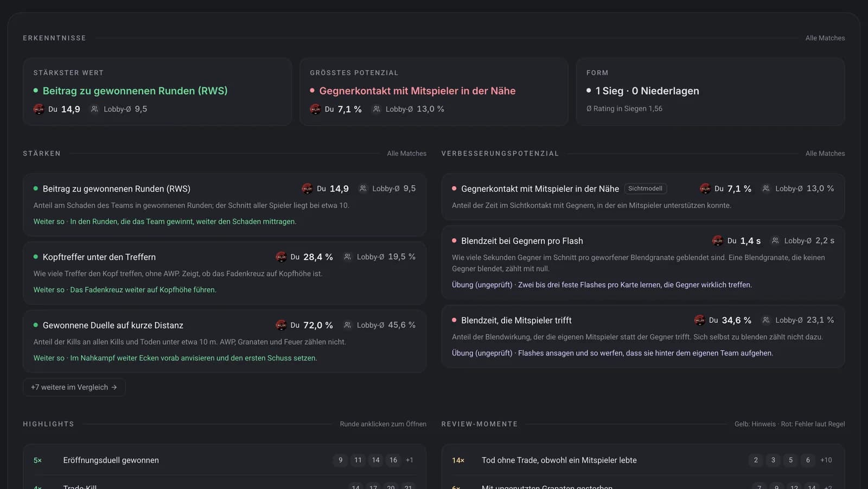Viewport: 868px width, 489px height.
Task: Click lobby people icon in Stärkster Wert card
Action: (x=94, y=109)
